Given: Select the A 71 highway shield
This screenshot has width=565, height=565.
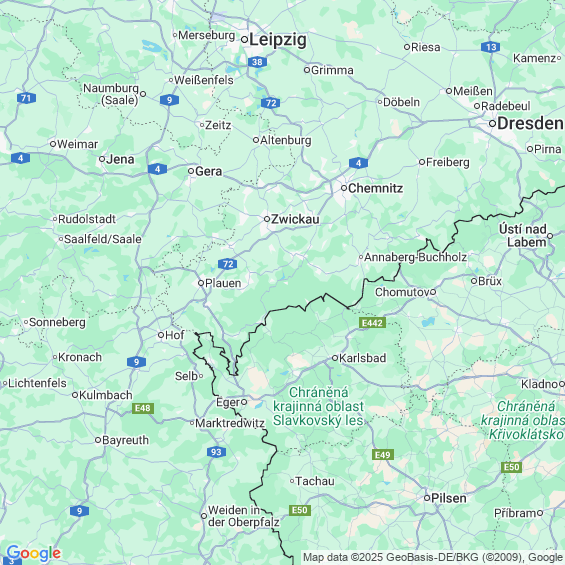Looking at the screenshot, I should click(26, 98).
